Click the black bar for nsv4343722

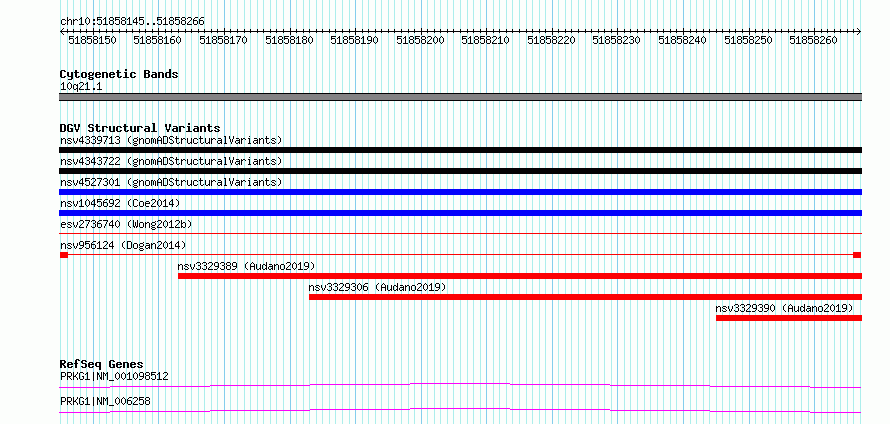click(x=460, y=171)
